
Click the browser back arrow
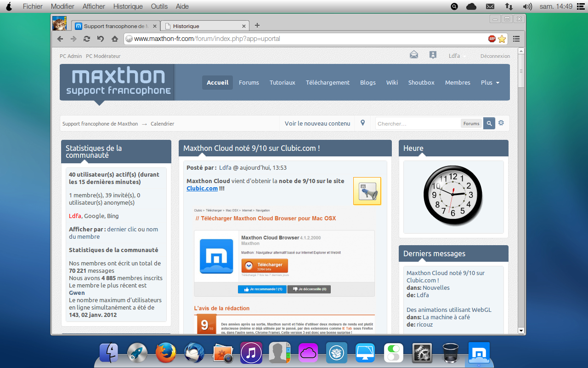tap(60, 39)
